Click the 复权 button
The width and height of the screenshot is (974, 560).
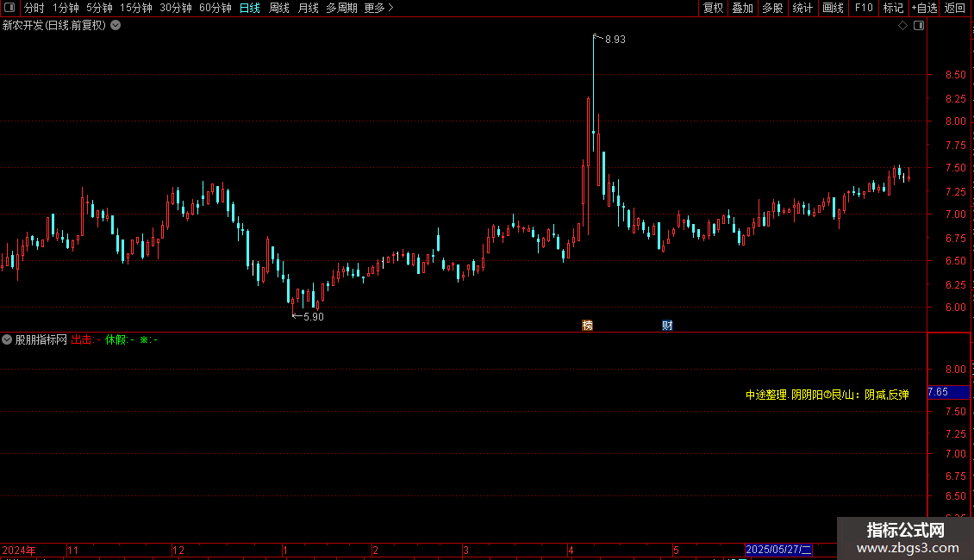(x=713, y=8)
